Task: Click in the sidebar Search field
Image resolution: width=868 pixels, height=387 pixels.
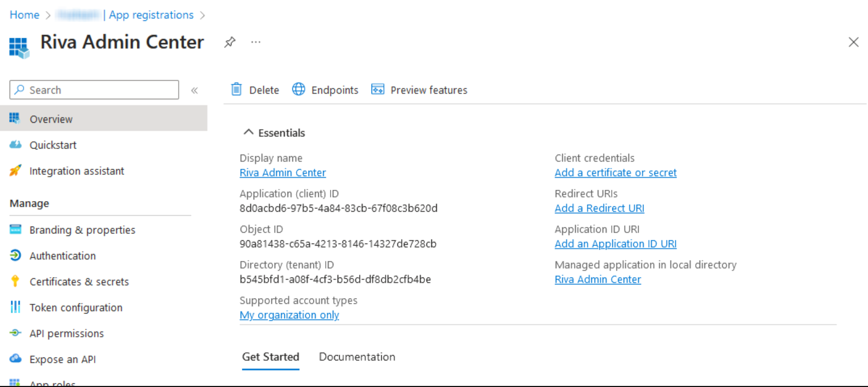Action: (94, 89)
